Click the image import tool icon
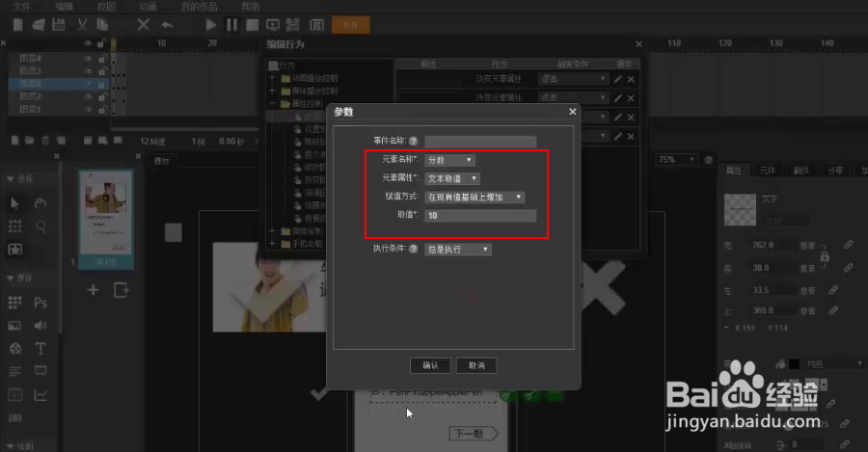Image resolution: width=868 pixels, height=452 pixels. (x=14, y=326)
